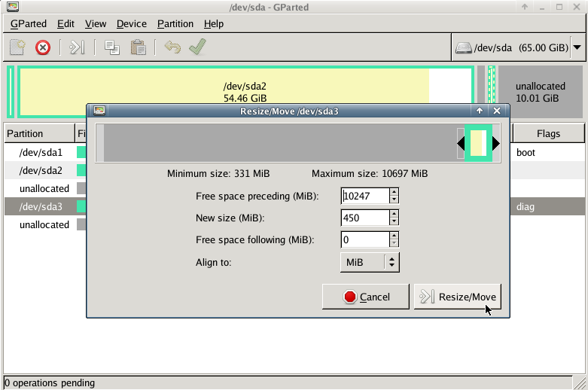The image size is (588, 390).
Task: Confirm with the Resize/Move button
Action: [457, 297]
